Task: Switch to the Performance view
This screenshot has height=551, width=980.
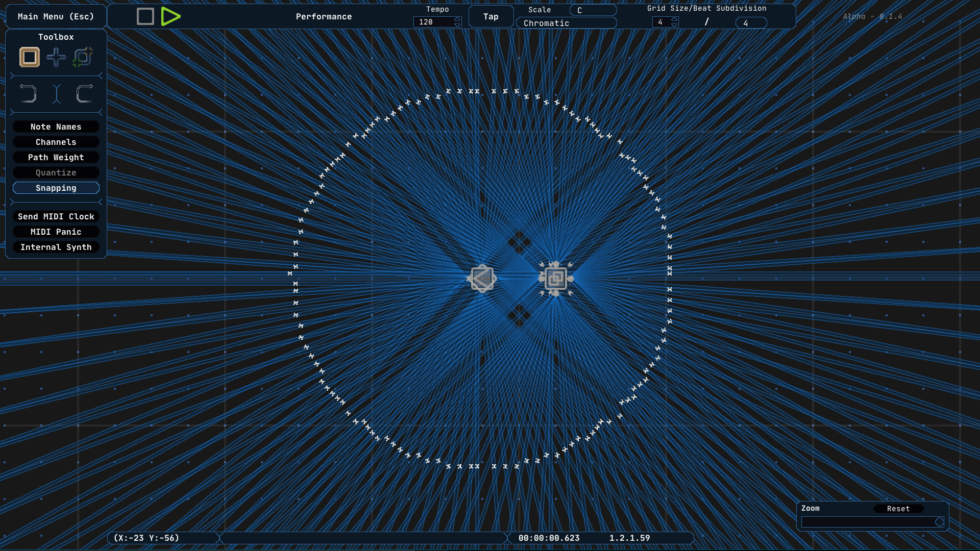Action: point(324,16)
